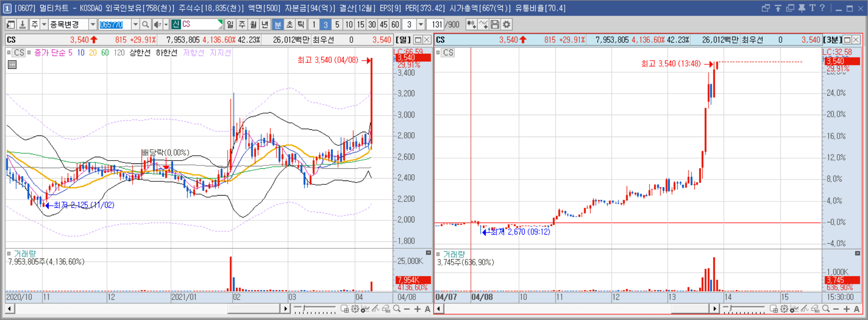The width and height of the screenshot is (868, 320).
Task: Select the 45 minute interval button
Action: (x=384, y=24)
